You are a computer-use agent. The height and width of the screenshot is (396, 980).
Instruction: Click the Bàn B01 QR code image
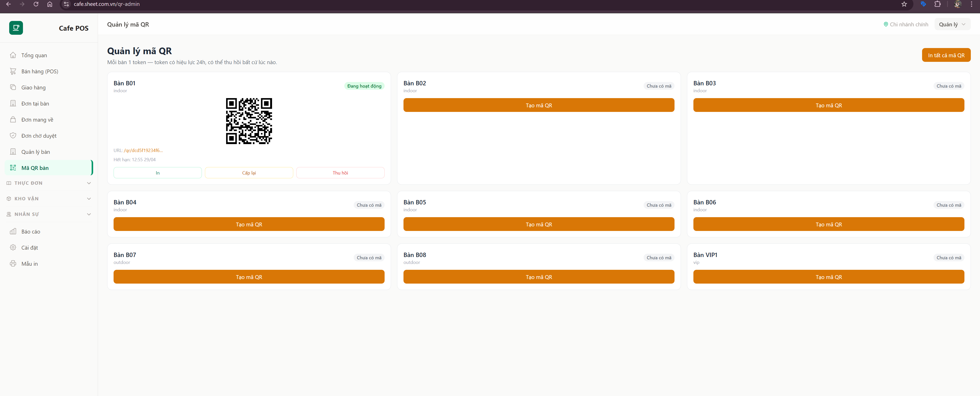[249, 121]
